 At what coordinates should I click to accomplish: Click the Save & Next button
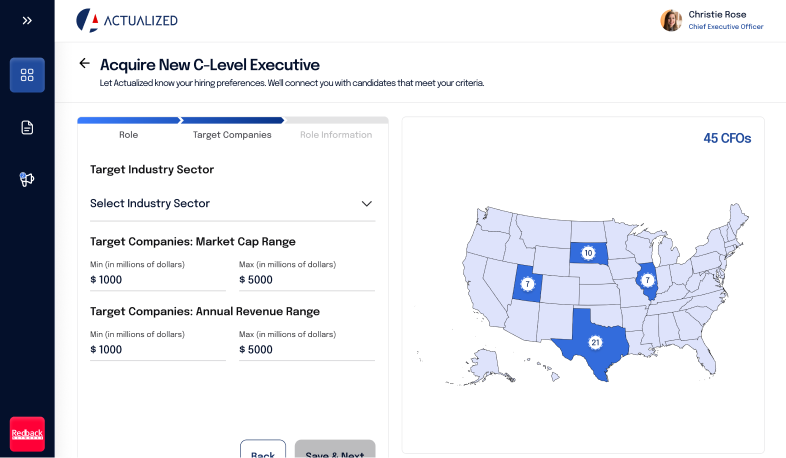click(335, 451)
